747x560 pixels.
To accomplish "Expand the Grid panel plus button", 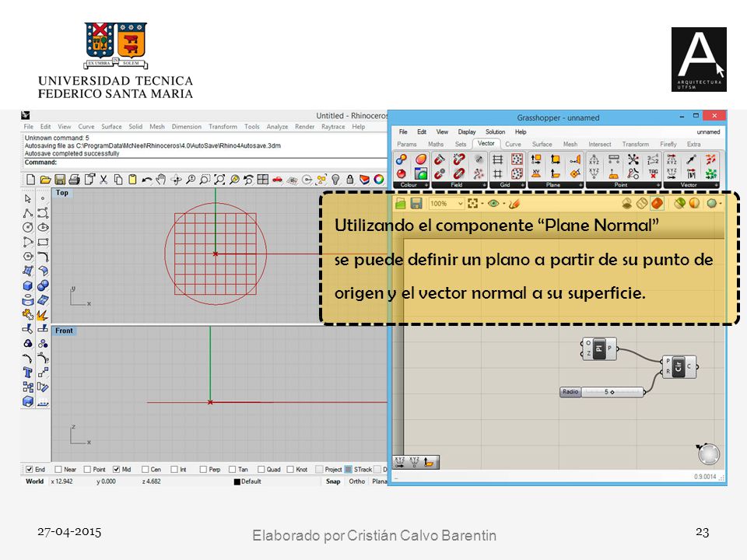I will 523,185.
